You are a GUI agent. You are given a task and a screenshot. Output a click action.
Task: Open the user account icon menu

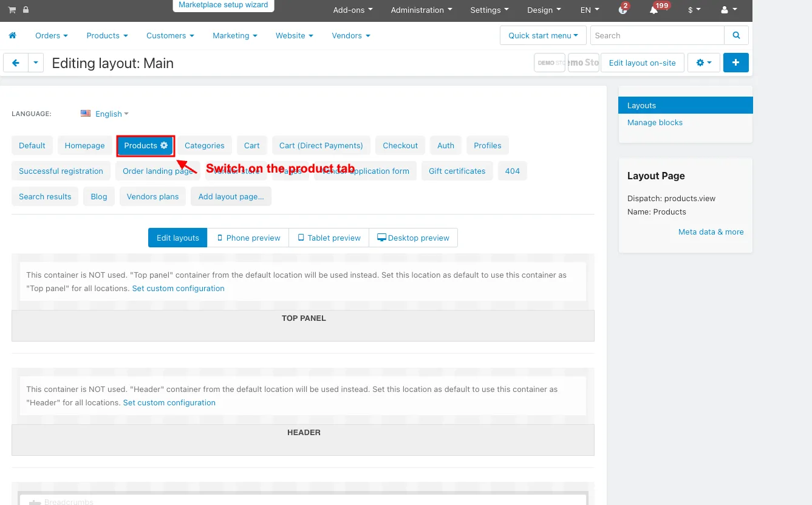coord(728,10)
